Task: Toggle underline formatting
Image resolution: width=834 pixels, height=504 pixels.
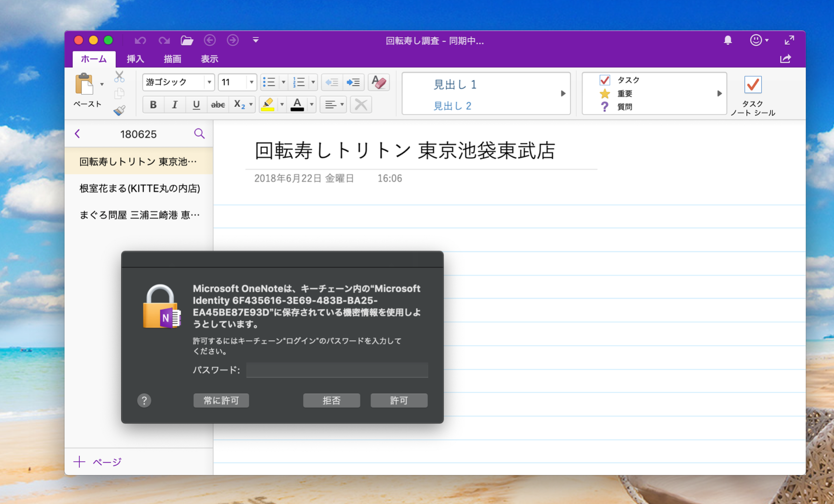Action: coord(196,105)
